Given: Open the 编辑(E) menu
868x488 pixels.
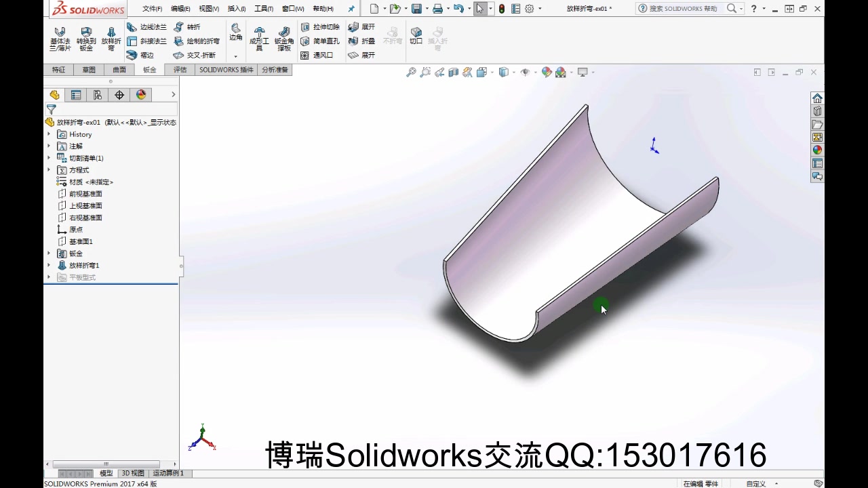Looking at the screenshot, I should (181, 9).
